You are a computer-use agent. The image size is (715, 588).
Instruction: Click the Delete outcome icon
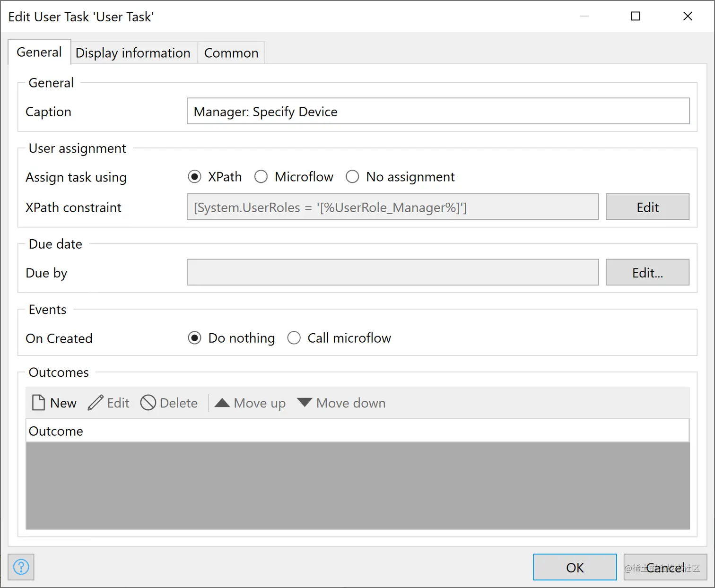(x=148, y=403)
